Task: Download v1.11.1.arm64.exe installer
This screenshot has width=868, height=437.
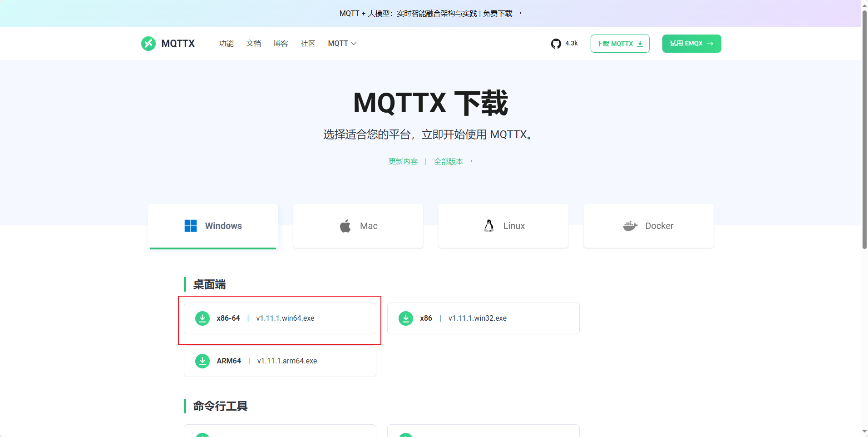Action: [x=280, y=361]
